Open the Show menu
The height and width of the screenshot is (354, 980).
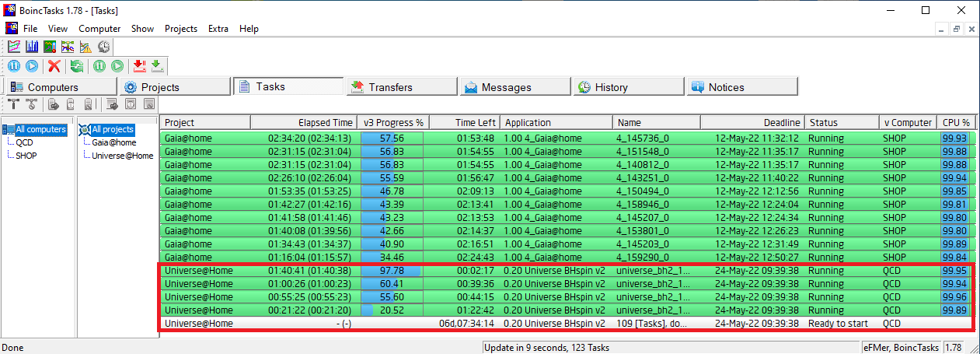point(142,28)
